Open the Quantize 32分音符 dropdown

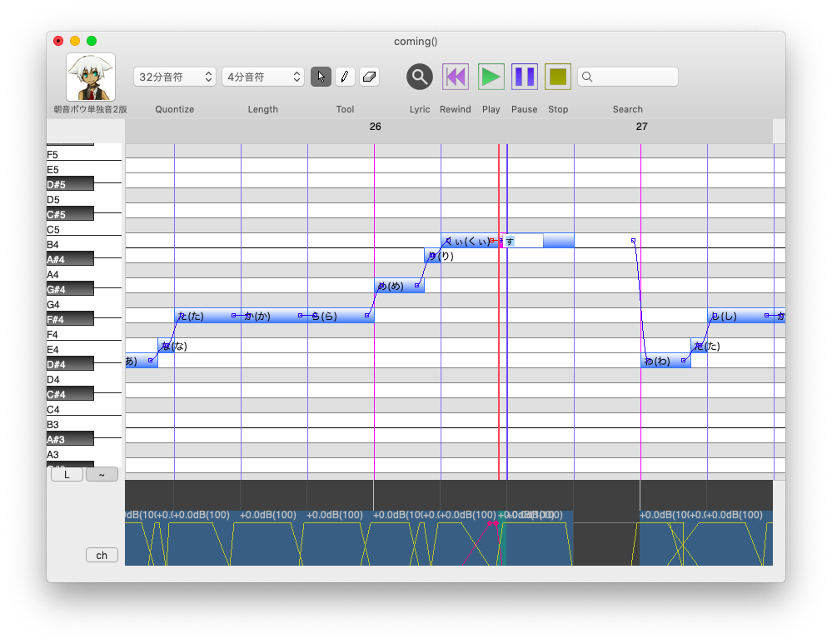coord(175,77)
